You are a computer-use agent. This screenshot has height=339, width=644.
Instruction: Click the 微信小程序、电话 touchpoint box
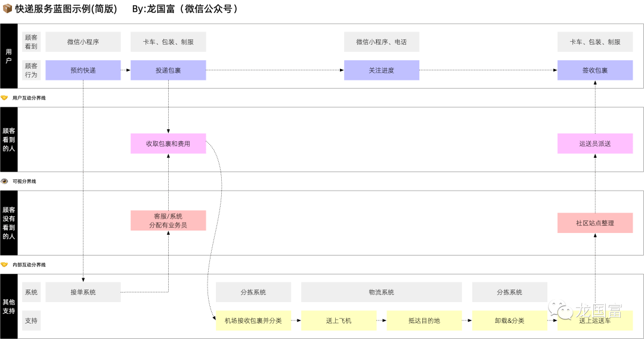click(x=382, y=42)
